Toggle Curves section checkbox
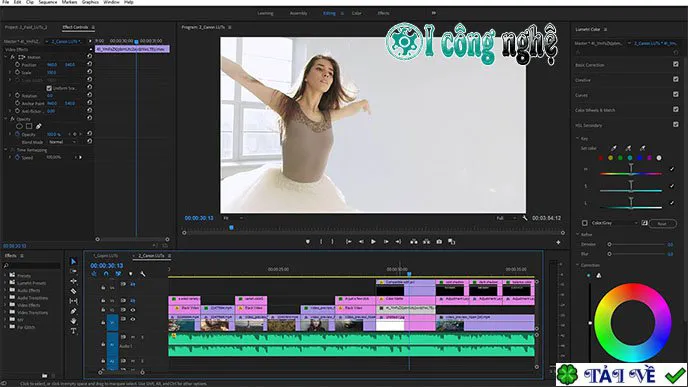The height and width of the screenshot is (387, 688). (x=676, y=94)
